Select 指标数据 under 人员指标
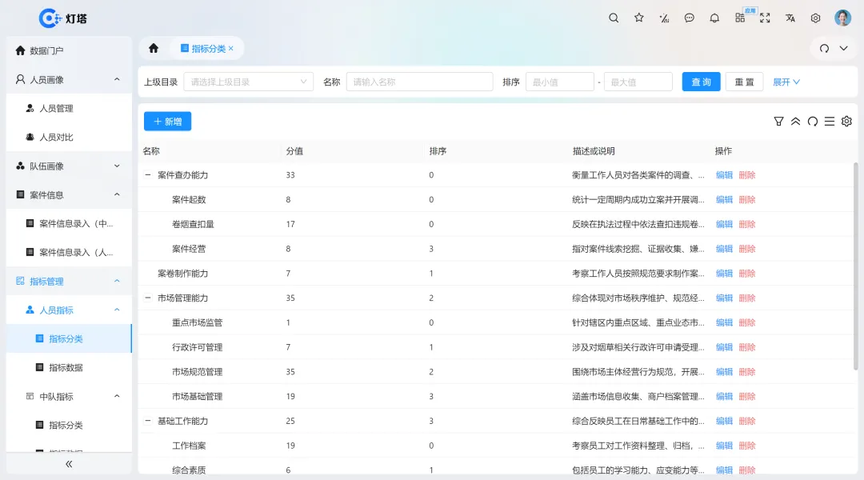The width and height of the screenshot is (864, 480). click(x=66, y=368)
